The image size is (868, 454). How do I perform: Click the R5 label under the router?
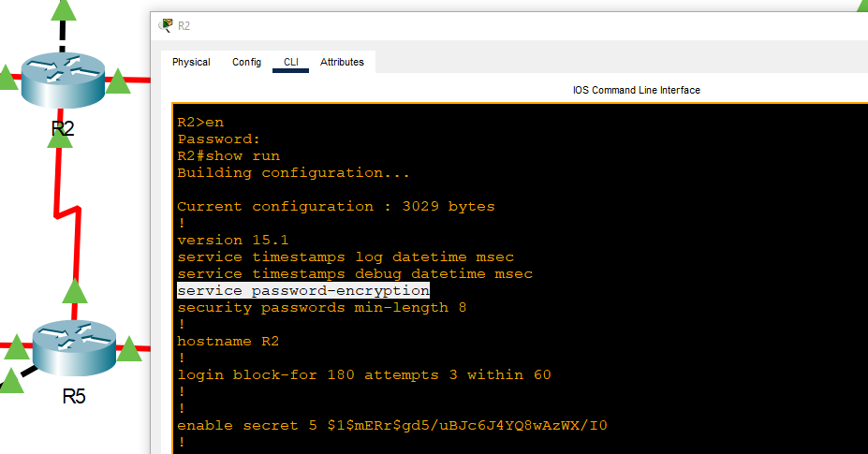[74, 396]
